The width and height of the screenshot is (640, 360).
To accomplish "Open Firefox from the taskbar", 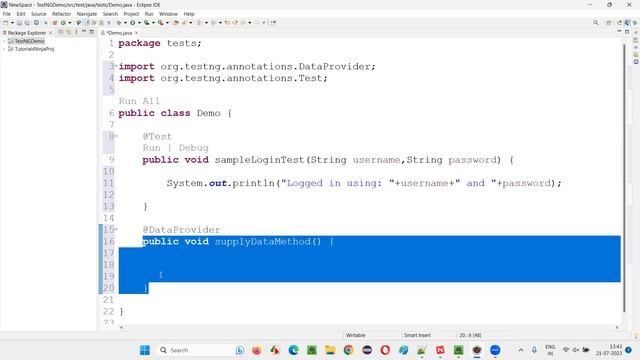I will 257,350.
